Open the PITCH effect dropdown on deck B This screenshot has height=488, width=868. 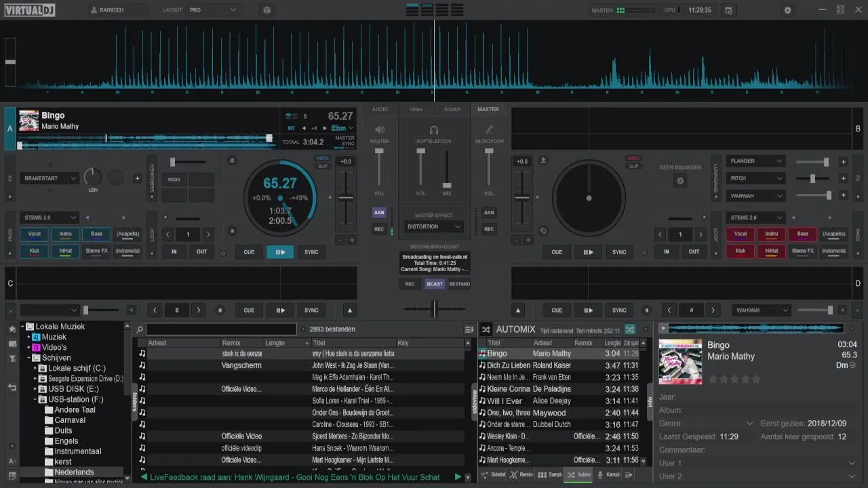point(755,178)
